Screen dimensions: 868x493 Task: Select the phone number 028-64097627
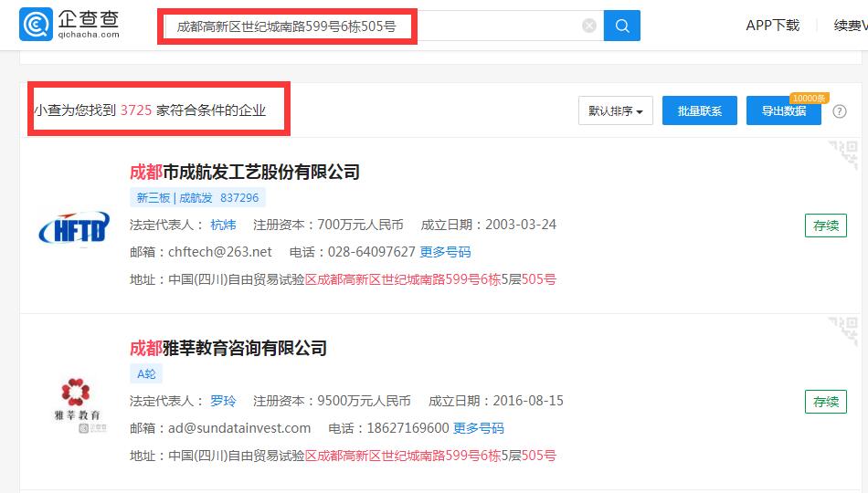coord(372,252)
